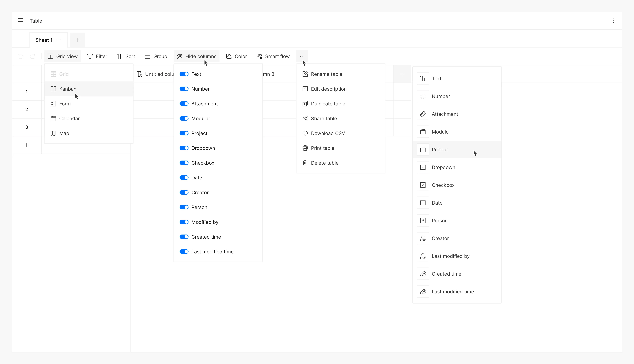
Task: Click the Share table icon
Action: tap(305, 118)
